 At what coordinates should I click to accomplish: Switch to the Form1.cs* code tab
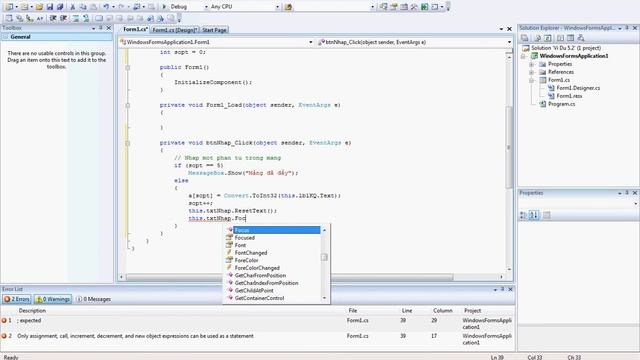coord(135,29)
